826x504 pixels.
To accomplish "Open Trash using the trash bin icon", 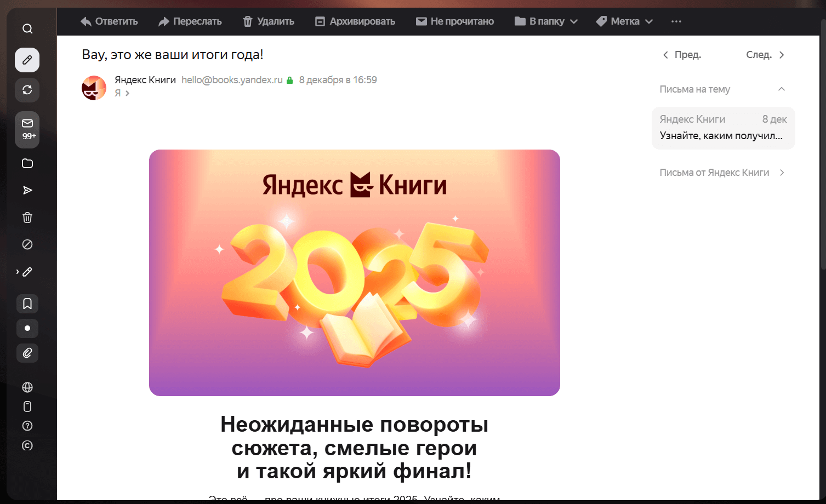I will tap(27, 217).
